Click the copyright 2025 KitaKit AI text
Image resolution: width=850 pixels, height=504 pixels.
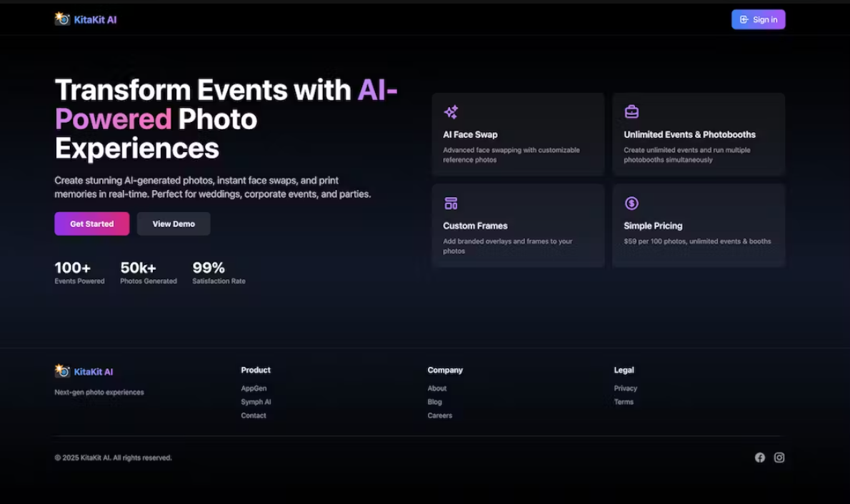pos(114,458)
